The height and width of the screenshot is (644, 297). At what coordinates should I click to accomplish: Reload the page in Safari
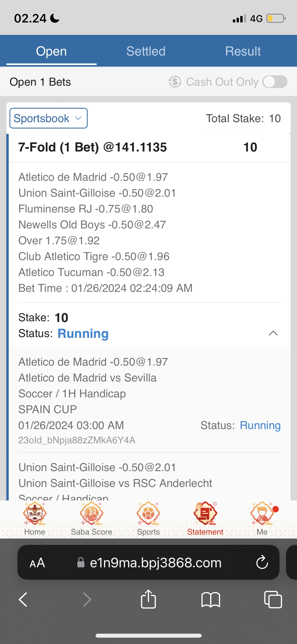[262, 562]
